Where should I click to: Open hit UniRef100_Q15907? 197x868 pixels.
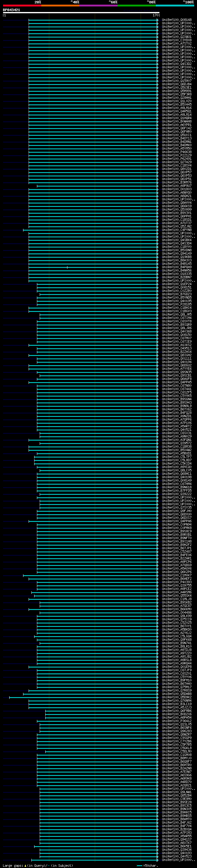pyautogui.click(x=177, y=81)
